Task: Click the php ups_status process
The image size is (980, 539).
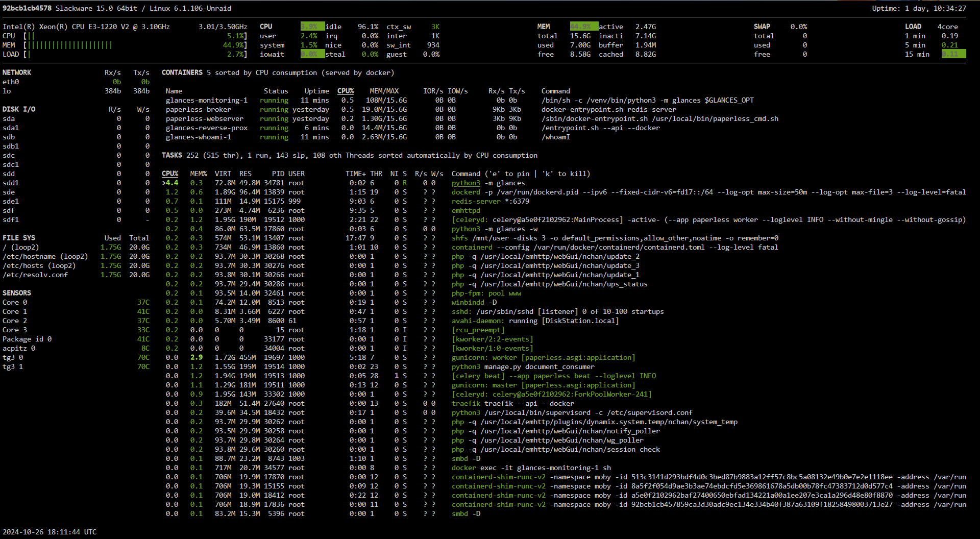Action: (x=550, y=284)
